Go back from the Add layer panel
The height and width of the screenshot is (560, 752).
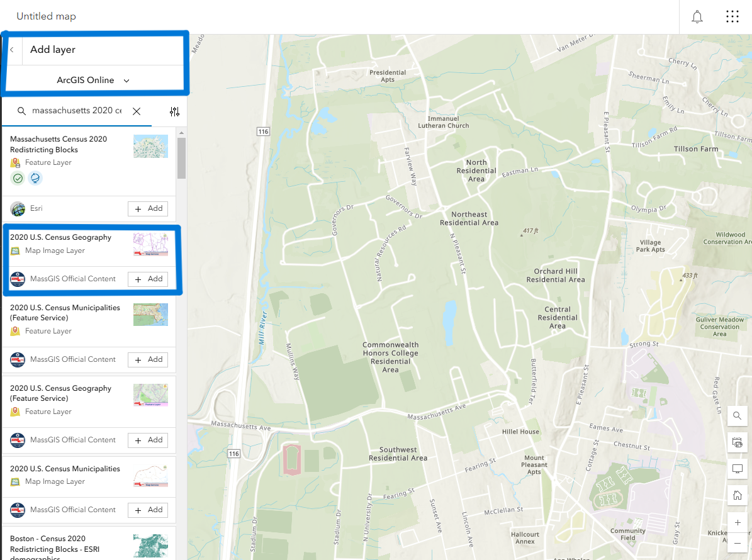(12, 49)
